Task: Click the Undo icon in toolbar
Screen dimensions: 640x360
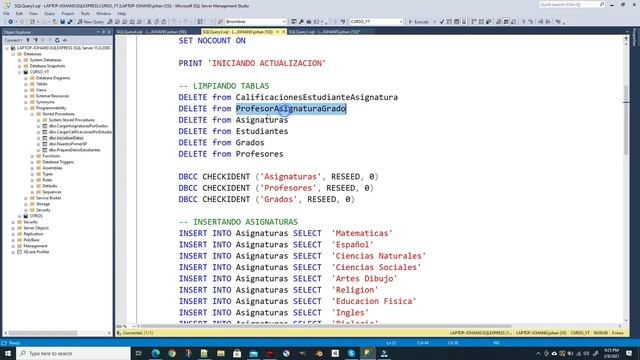Action: (174, 22)
